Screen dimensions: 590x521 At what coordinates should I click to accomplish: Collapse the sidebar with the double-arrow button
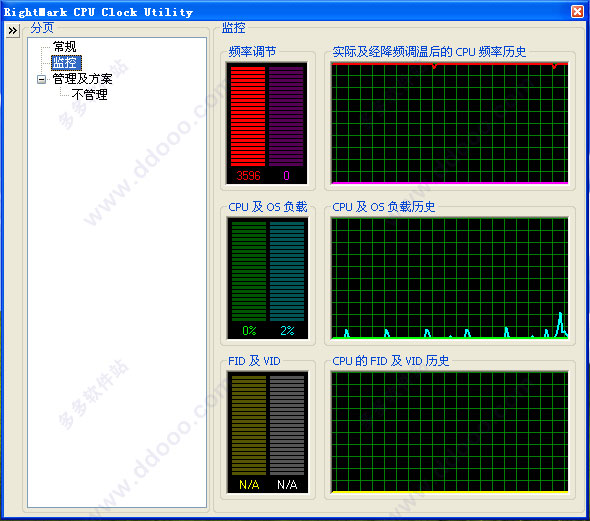(x=12, y=30)
